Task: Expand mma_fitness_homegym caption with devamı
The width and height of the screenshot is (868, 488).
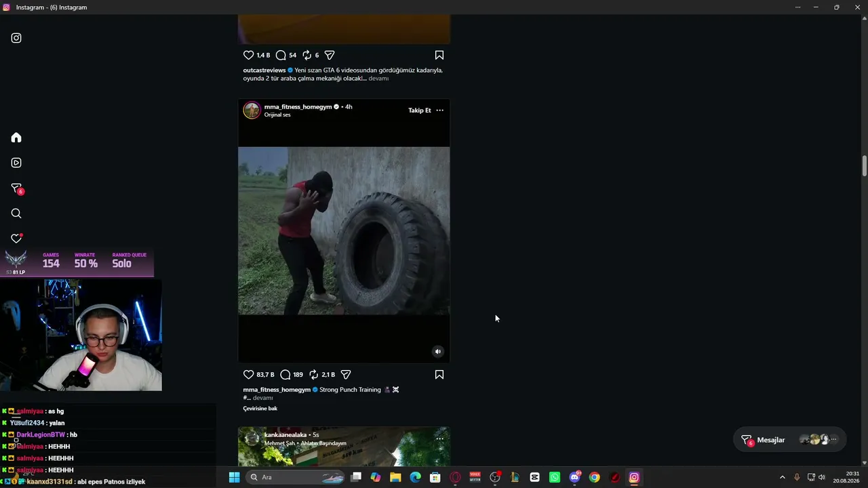Action: (262, 398)
